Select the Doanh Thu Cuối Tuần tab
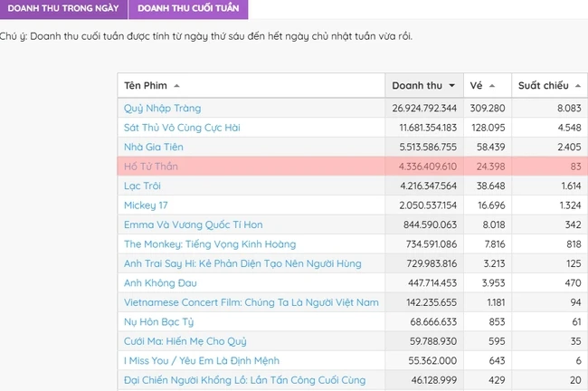The width and height of the screenshot is (588, 391). pos(188,8)
